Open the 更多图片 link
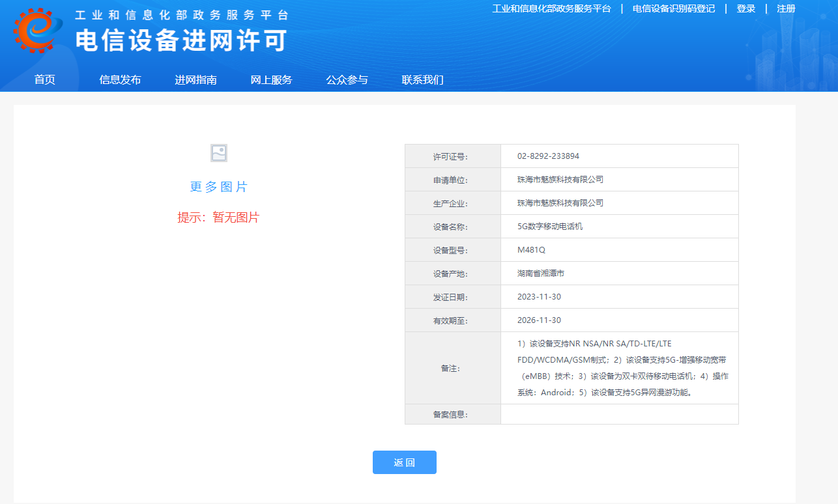 [219, 187]
